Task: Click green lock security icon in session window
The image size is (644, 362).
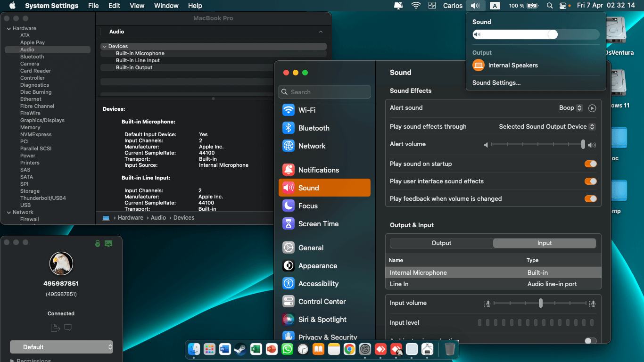Action: click(x=97, y=243)
